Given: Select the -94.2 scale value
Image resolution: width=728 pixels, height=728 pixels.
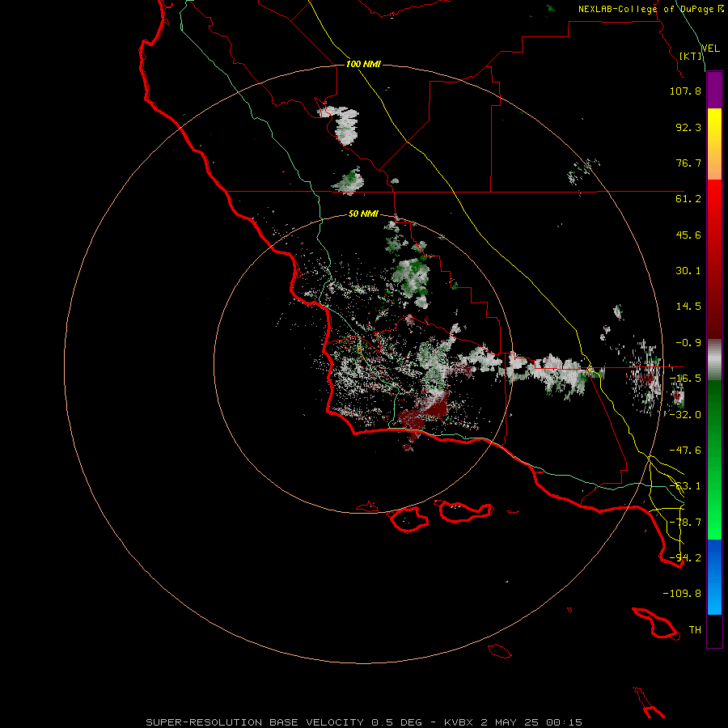Looking at the screenshot, I should [685, 558].
